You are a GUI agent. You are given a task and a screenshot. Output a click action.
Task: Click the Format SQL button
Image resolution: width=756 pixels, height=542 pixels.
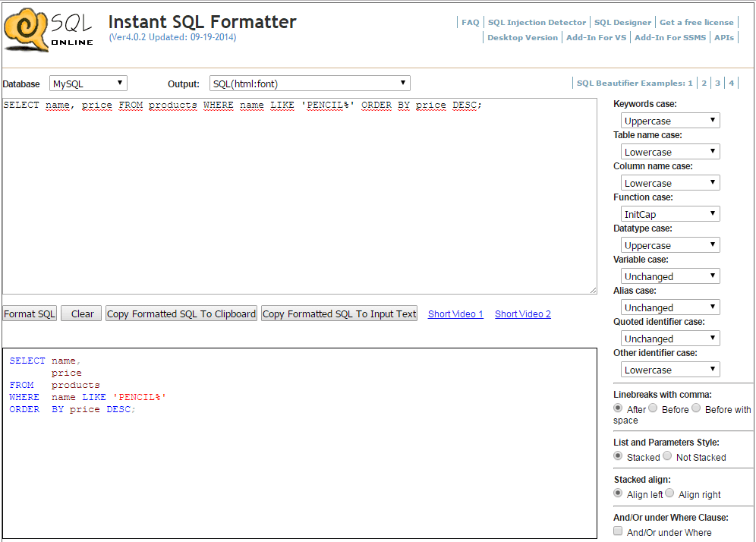(29, 313)
